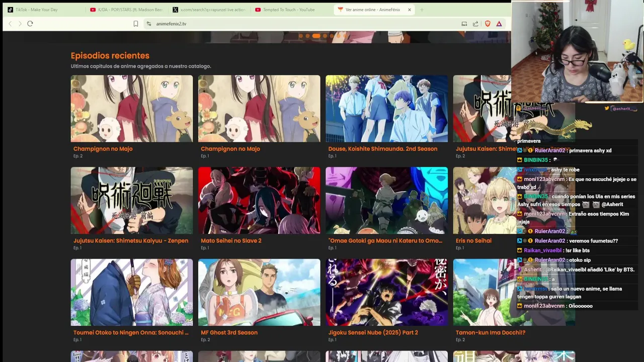The width and height of the screenshot is (644, 362).
Task: Click Toumei Otoko to Ningen Onna: Sonouchi title
Action: pos(131,333)
